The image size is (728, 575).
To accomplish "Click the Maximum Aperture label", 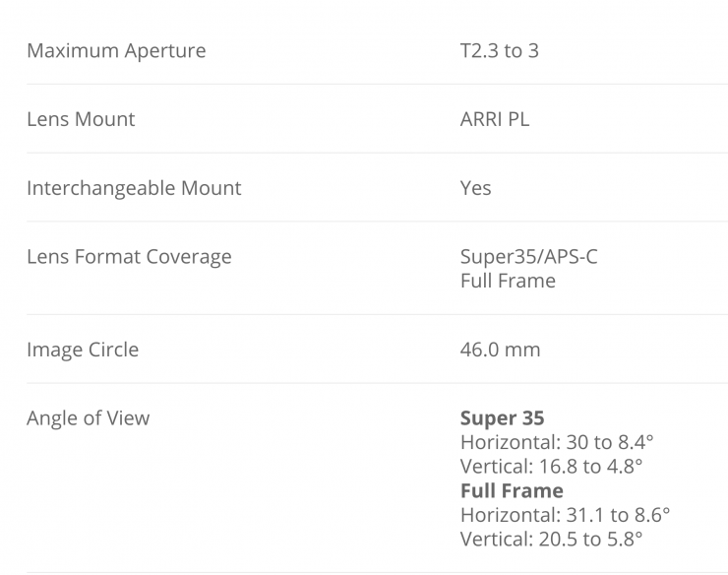I will pyautogui.click(x=116, y=50).
